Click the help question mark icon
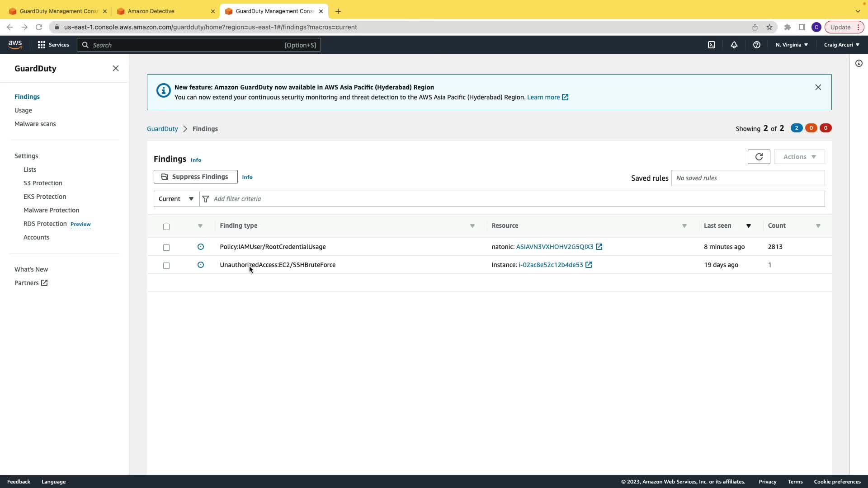This screenshot has width=868, height=488. pyautogui.click(x=756, y=45)
